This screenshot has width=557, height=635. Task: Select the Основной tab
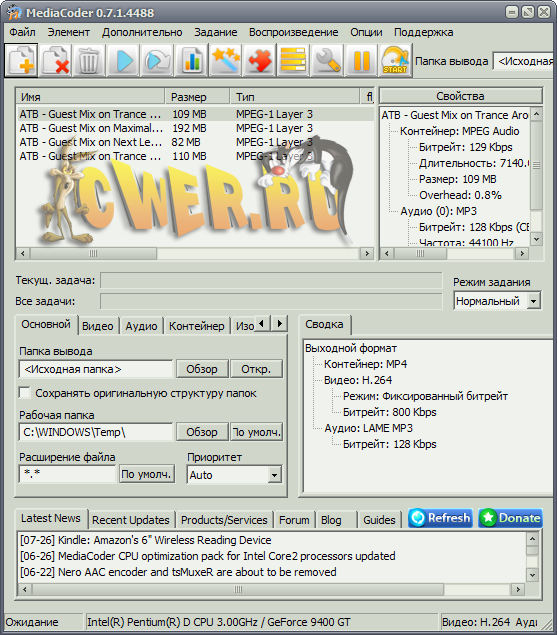(x=46, y=324)
